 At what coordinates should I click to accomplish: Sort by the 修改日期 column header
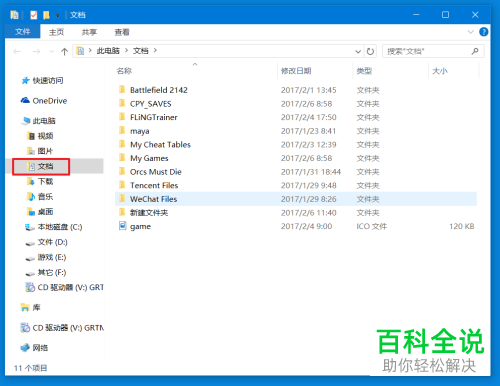[296, 71]
